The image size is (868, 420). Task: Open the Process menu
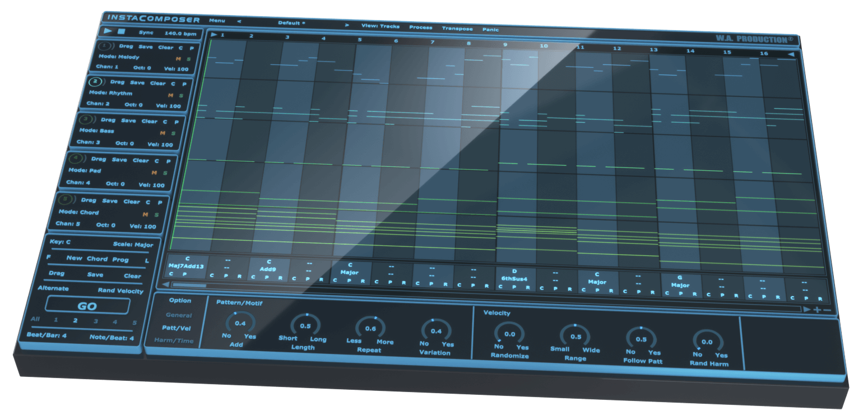click(x=420, y=27)
